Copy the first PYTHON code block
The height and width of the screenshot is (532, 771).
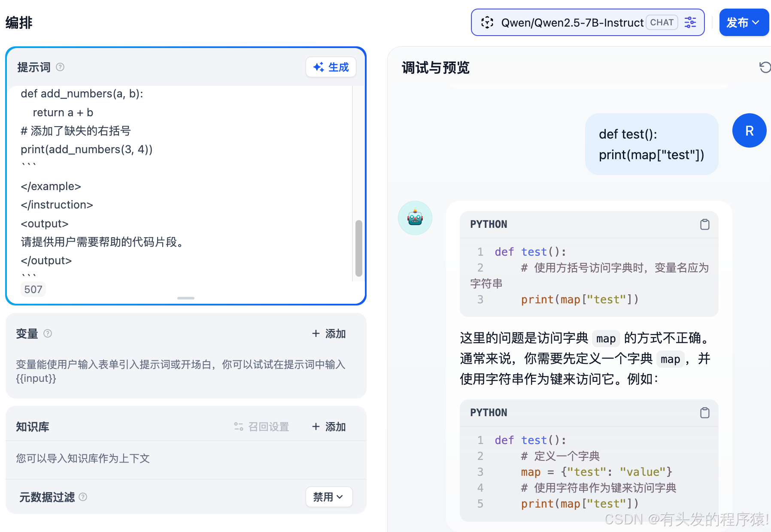pos(705,224)
